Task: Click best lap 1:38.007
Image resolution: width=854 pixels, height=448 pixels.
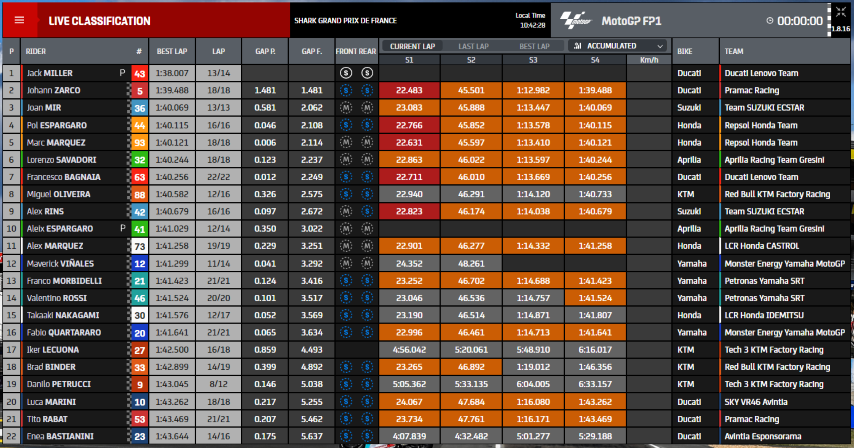Action: pos(172,73)
